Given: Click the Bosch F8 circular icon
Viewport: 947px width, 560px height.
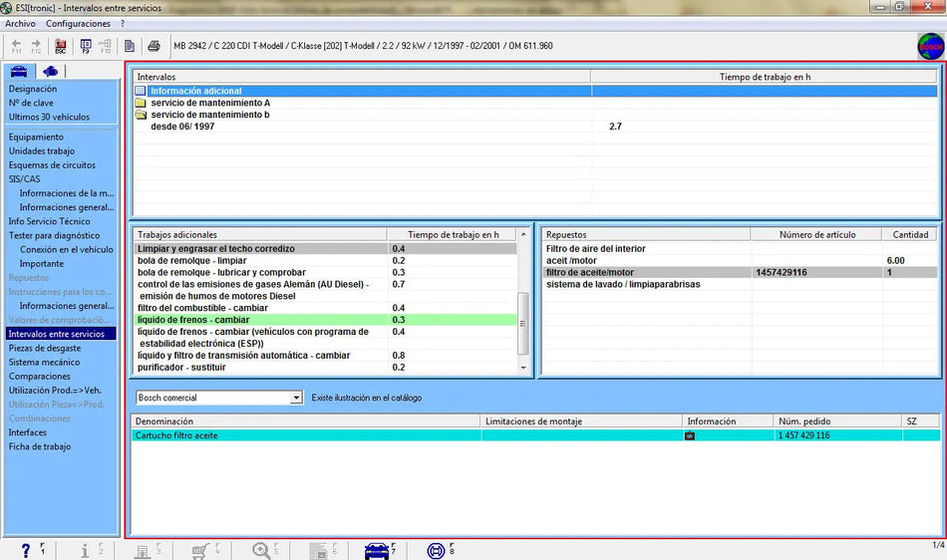Looking at the screenshot, I should pyautogui.click(x=436, y=550).
